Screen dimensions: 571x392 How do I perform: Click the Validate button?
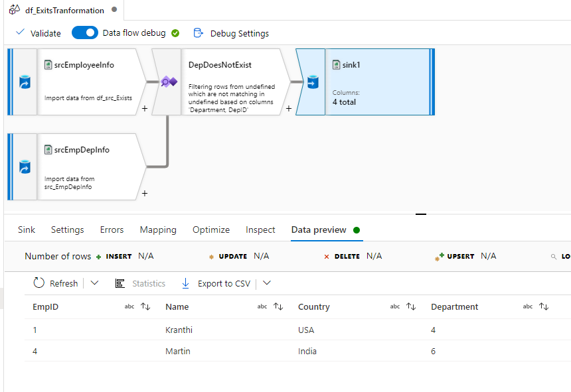click(39, 33)
